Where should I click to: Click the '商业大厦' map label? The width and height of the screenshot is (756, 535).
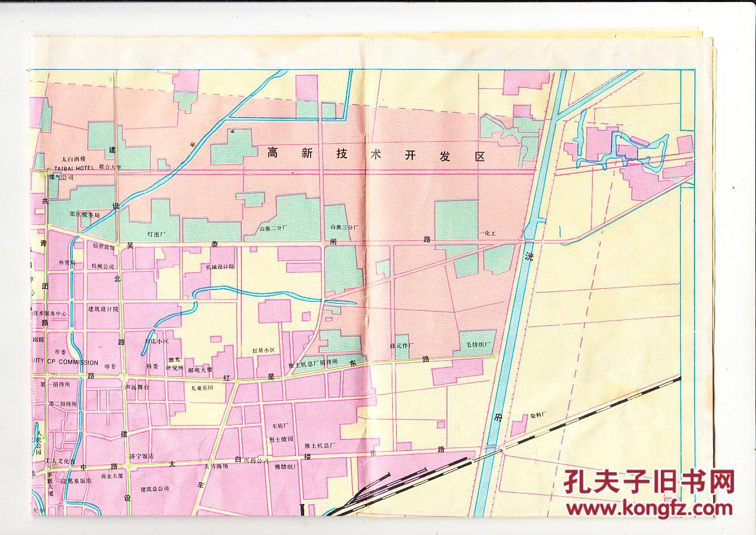pos(112,475)
